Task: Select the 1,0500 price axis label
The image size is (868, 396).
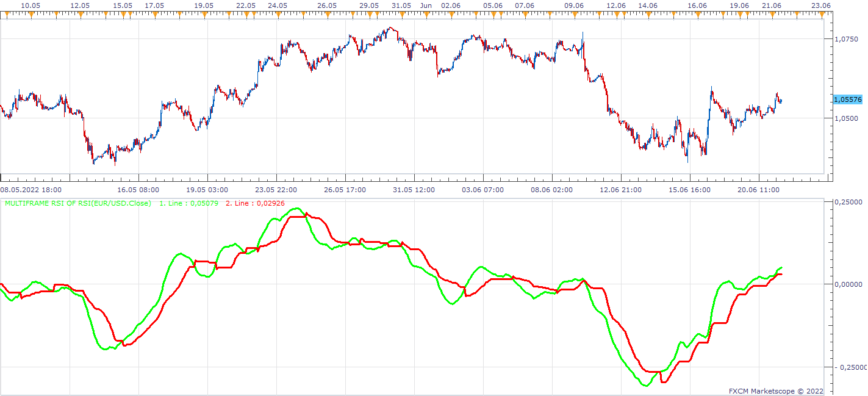Action: [x=845, y=118]
